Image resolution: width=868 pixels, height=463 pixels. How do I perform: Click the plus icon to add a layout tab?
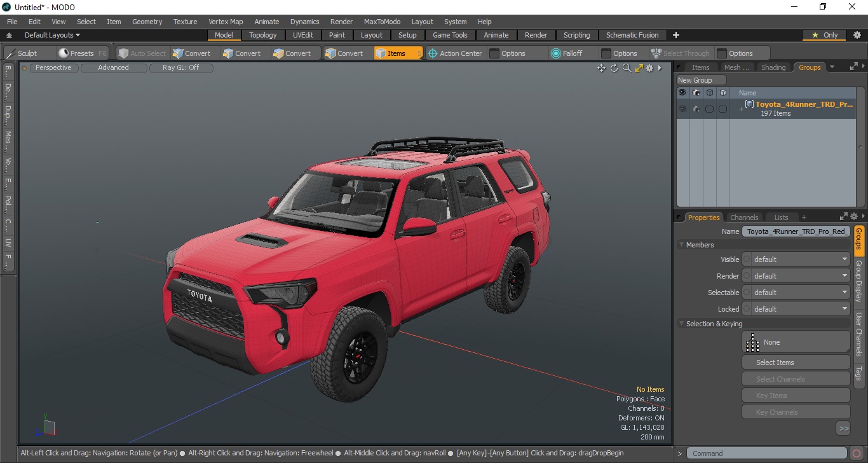[x=676, y=35]
